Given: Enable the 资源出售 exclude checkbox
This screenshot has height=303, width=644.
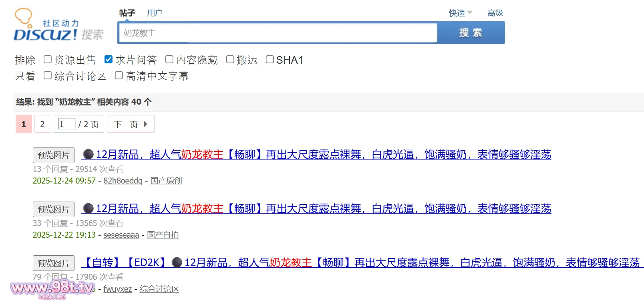Looking at the screenshot, I should [x=48, y=60].
